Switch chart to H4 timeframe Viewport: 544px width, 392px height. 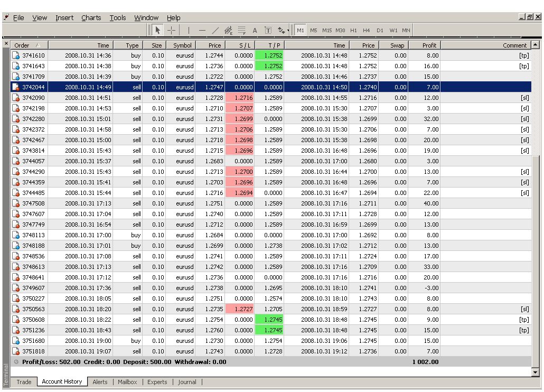click(x=367, y=31)
